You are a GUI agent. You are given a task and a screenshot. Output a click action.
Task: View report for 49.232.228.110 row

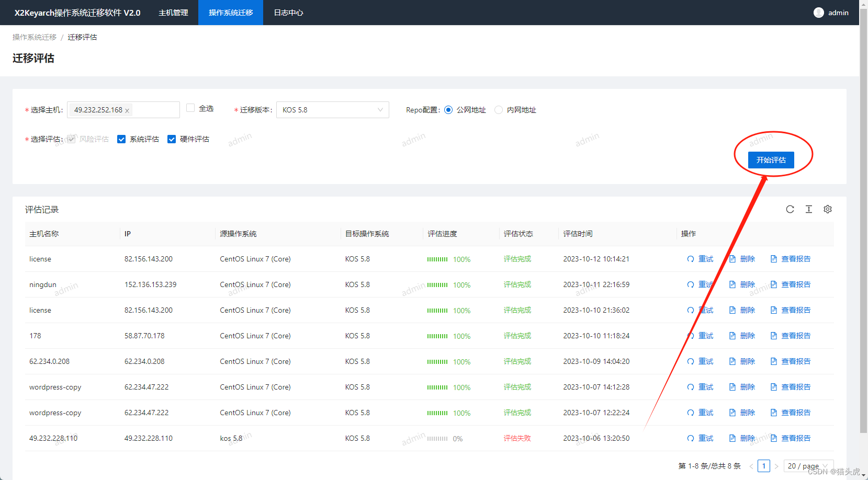coord(790,438)
